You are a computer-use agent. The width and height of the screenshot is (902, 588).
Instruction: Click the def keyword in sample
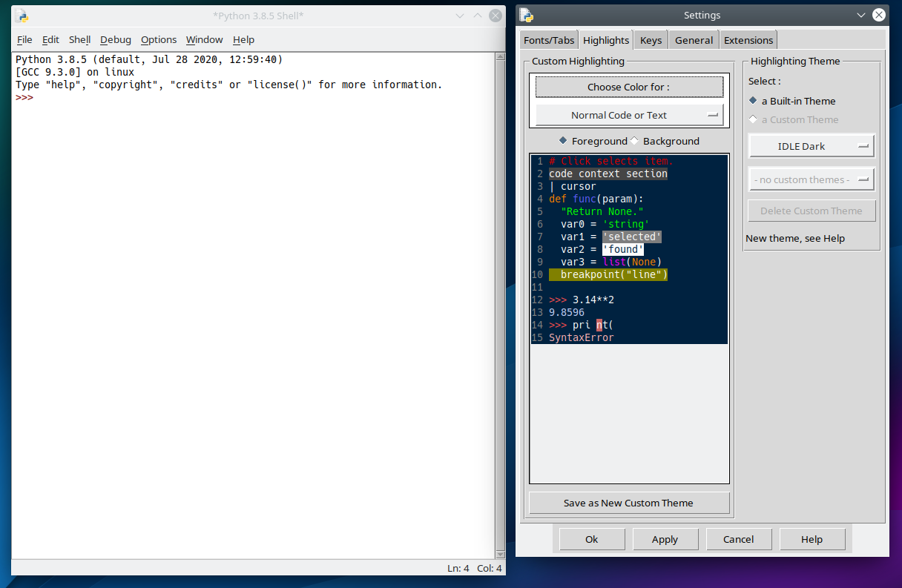(x=558, y=199)
